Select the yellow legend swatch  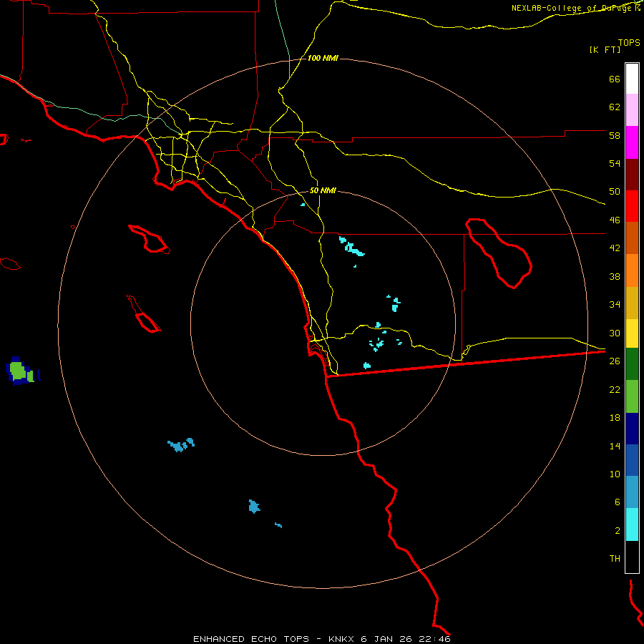(x=632, y=333)
